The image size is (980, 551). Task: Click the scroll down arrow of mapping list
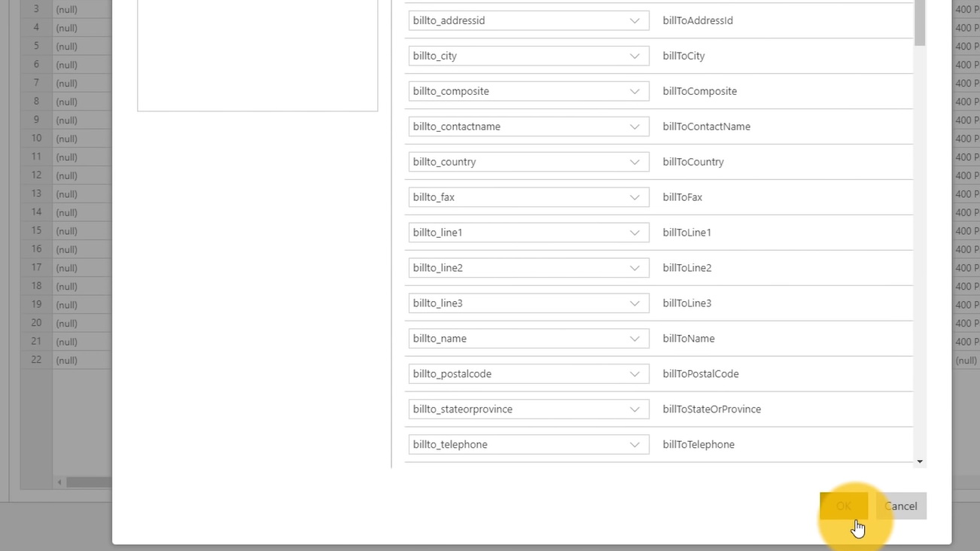pyautogui.click(x=920, y=461)
